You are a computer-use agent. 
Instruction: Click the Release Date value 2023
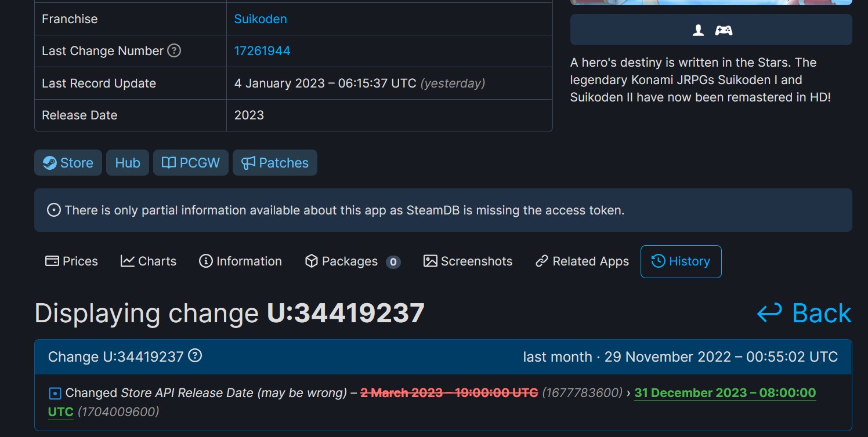(249, 115)
